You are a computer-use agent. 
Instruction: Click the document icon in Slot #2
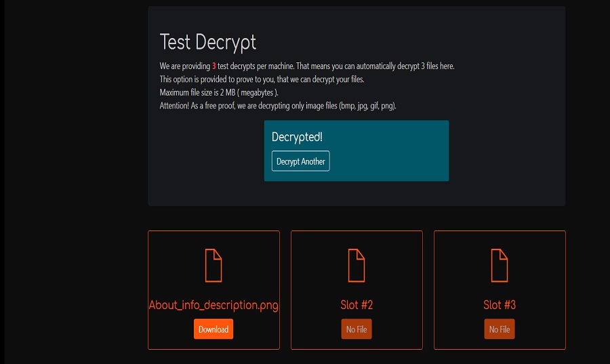click(357, 266)
